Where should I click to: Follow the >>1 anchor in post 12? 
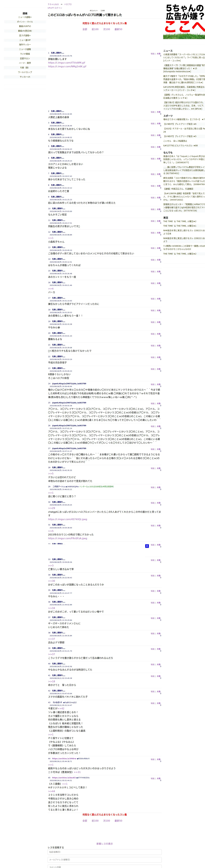(51, 238)
